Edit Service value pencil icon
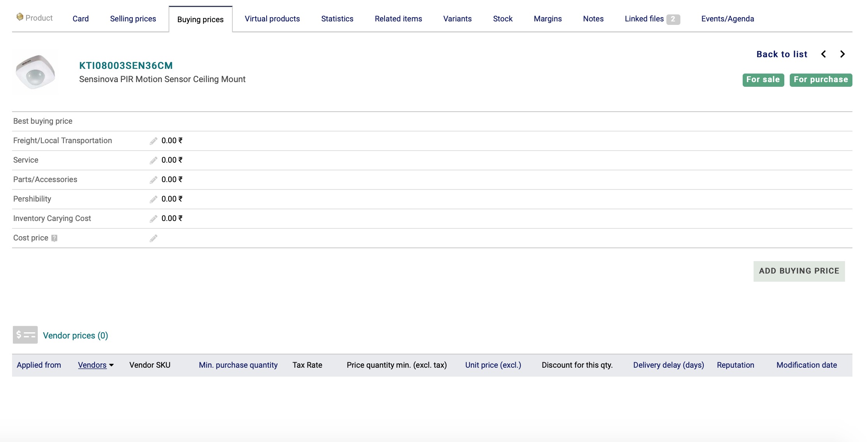The image size is (868, 442). [x=153, y=160]
